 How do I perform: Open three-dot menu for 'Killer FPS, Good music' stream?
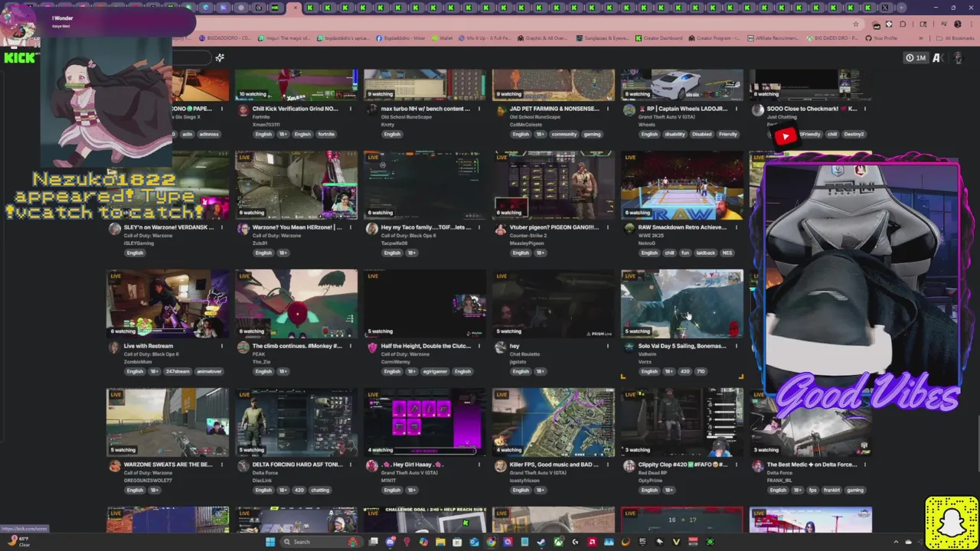(x=608, y=465)
